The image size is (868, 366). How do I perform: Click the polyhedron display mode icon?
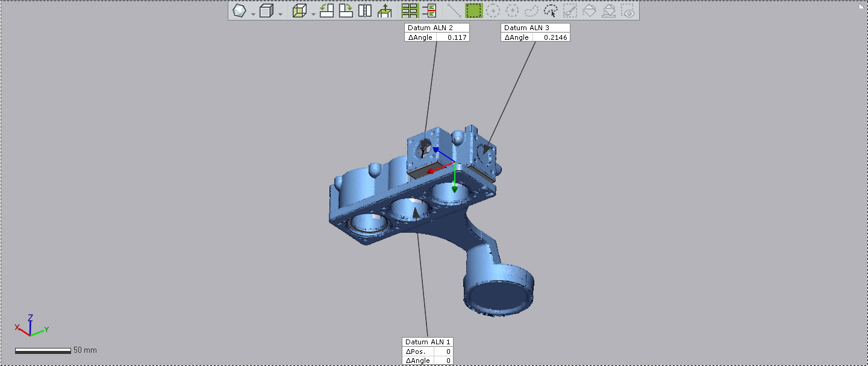[x=240, y=11]
